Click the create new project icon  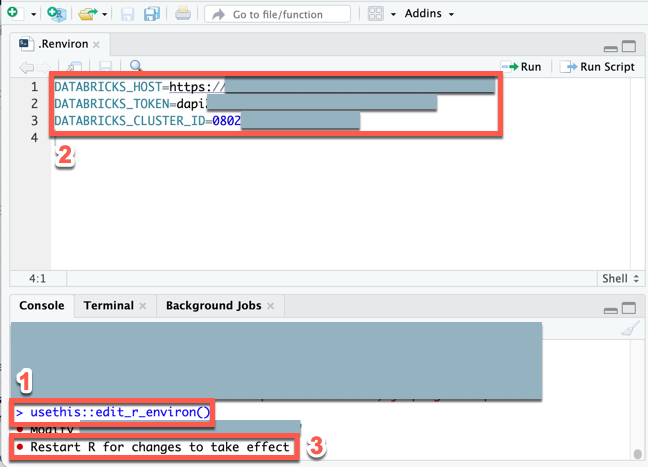tap(56, 14)
